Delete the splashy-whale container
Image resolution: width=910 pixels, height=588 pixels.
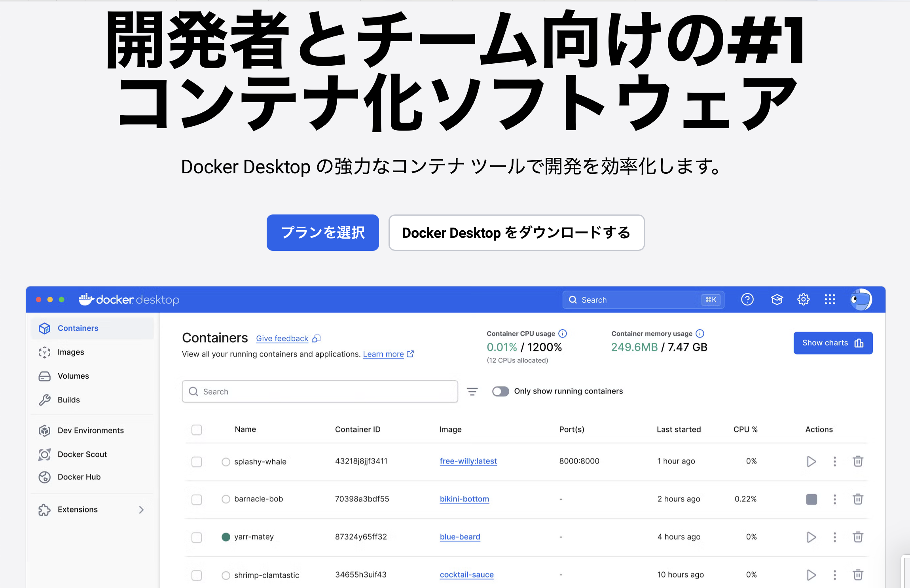click(x=858, y=461)
